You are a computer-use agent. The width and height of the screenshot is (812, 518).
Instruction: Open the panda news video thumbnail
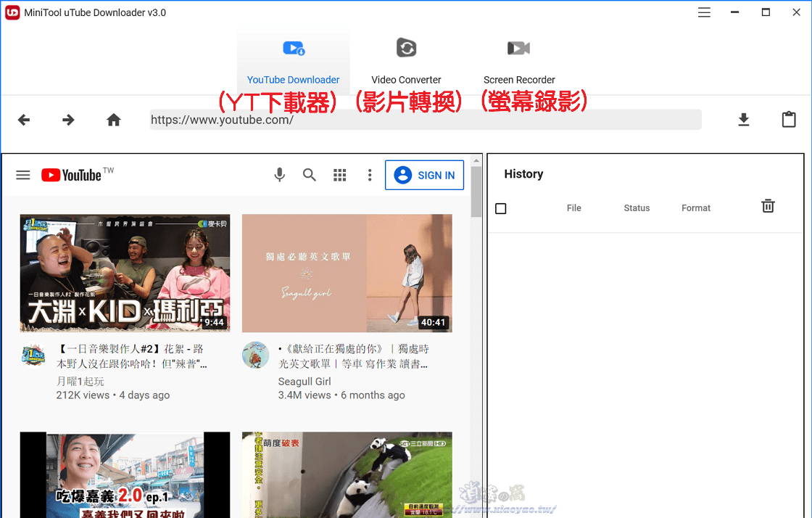click(347, 475)
